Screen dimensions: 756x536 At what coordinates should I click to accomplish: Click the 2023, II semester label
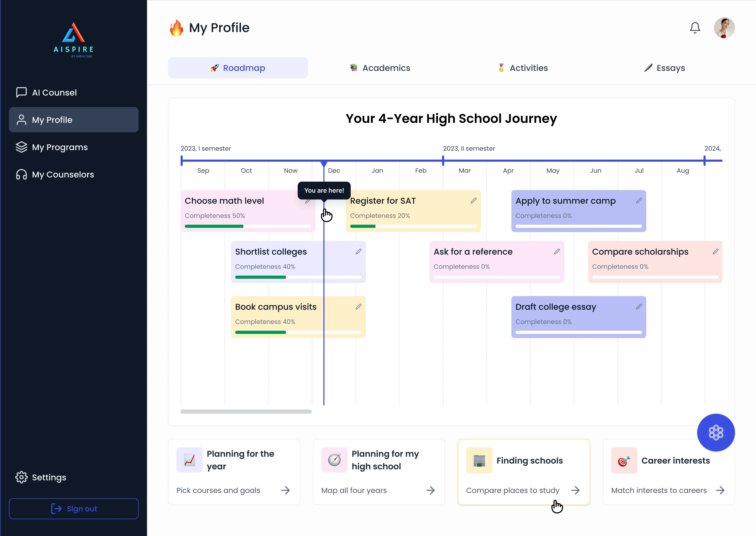(469, 149)
